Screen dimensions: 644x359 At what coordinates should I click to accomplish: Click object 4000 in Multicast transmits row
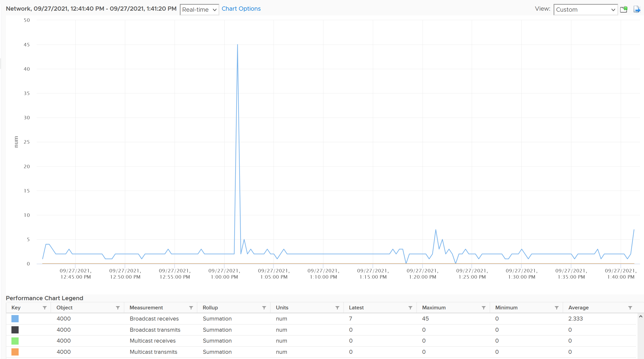pos(64,352)
